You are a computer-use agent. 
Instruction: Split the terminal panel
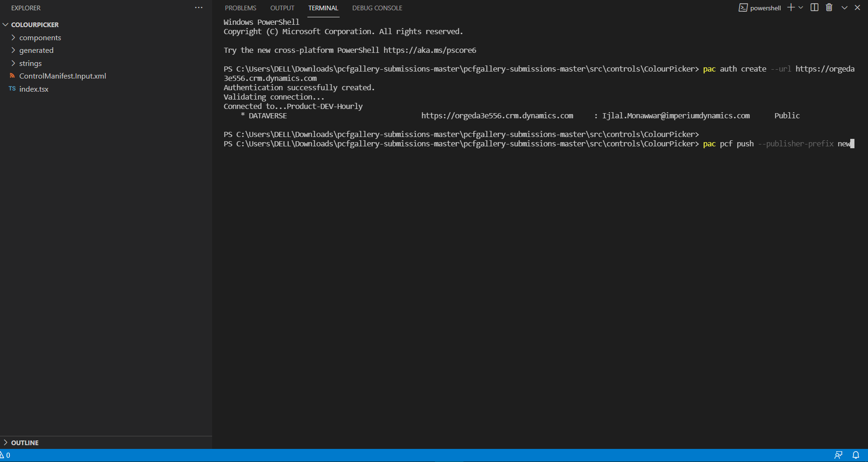point(814,7)
